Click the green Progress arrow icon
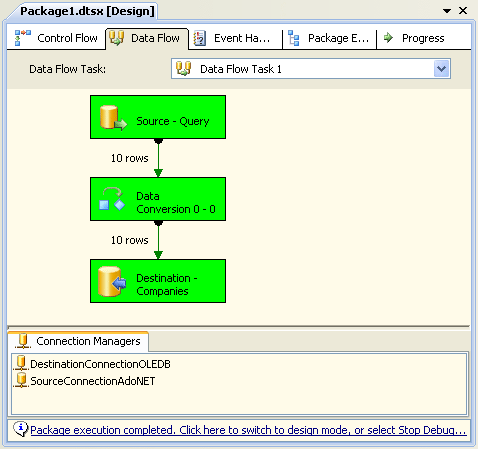Image resolution: width=478 pixels, height=449 pixels. (388, 37)
